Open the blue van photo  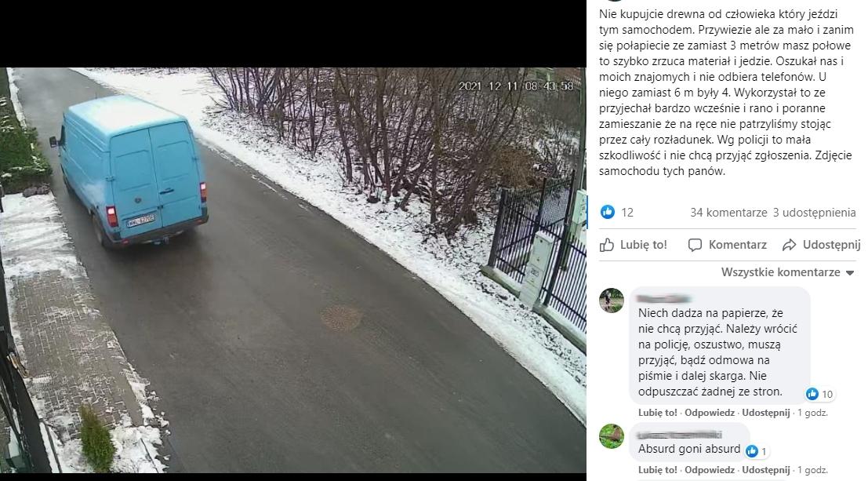point(292,271)
